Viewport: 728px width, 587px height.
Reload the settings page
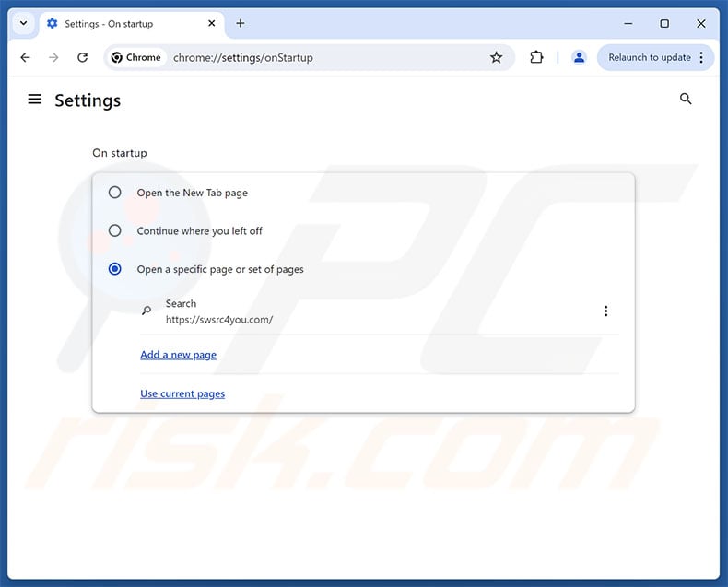(83, 57)
